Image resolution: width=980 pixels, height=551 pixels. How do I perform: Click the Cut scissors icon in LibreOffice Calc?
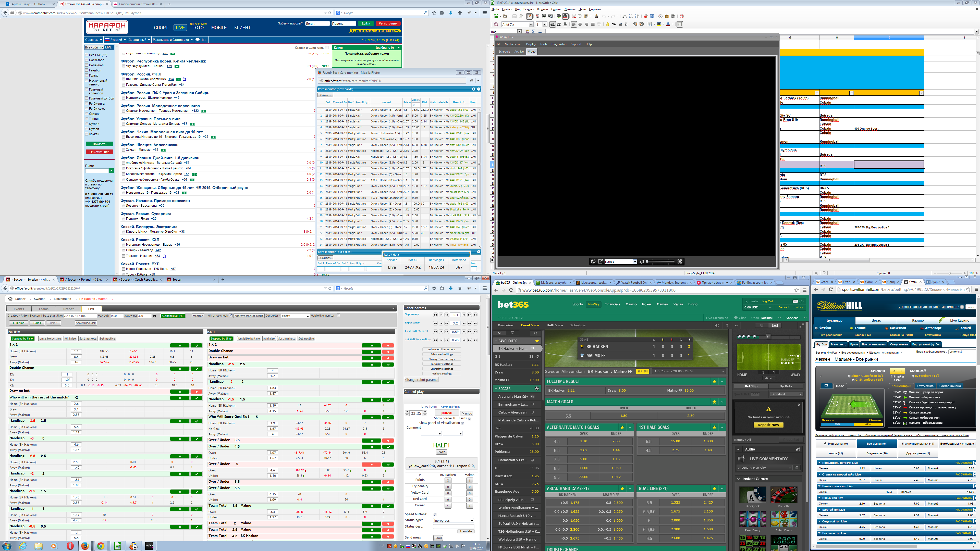pos(574,16)
